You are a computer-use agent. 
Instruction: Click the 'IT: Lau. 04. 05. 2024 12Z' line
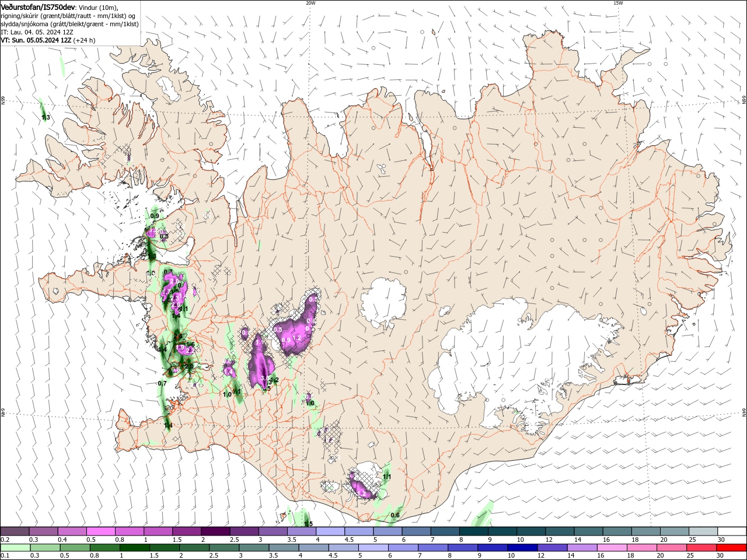pyautogui.click(x=36, y=32)
